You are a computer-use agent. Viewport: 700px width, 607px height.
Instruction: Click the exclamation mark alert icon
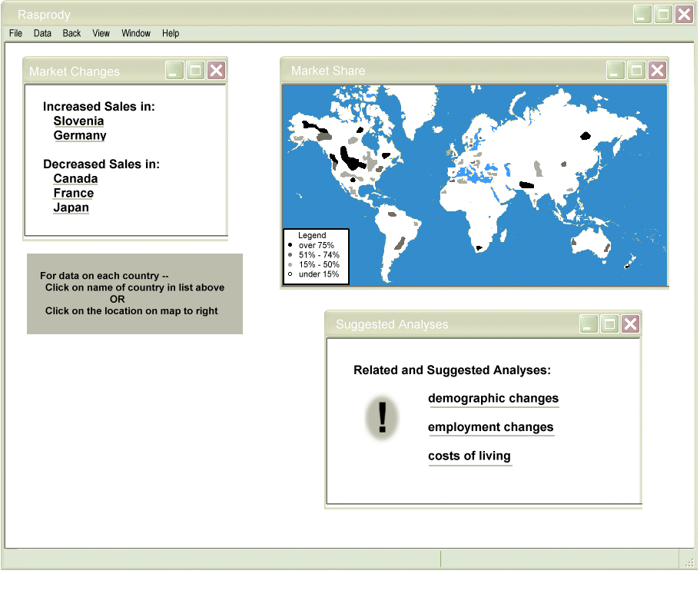(x=382, y=419)
